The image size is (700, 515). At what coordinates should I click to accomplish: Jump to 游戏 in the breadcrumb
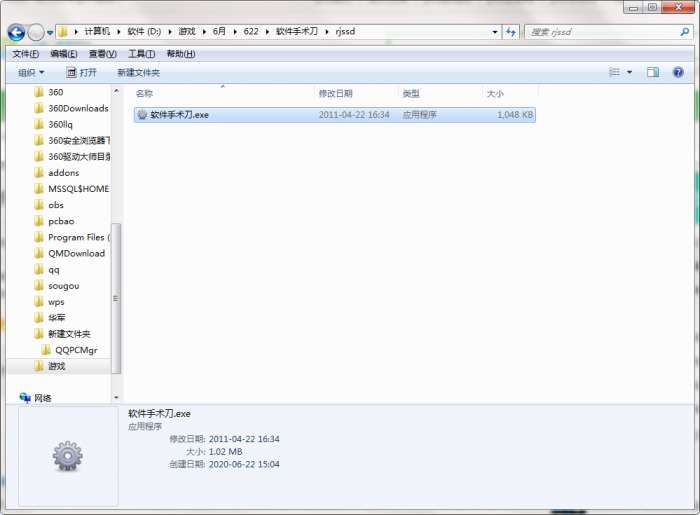(x=187, y=31)
